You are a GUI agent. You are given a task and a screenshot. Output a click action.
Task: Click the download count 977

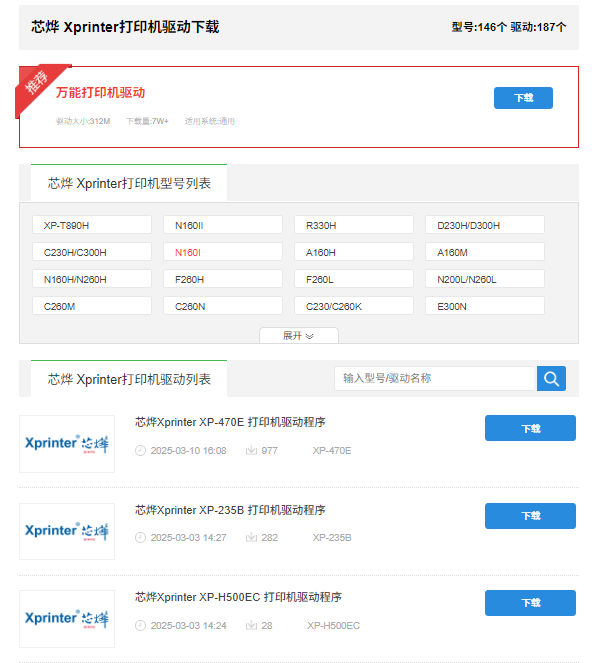(x=269, y=451)
